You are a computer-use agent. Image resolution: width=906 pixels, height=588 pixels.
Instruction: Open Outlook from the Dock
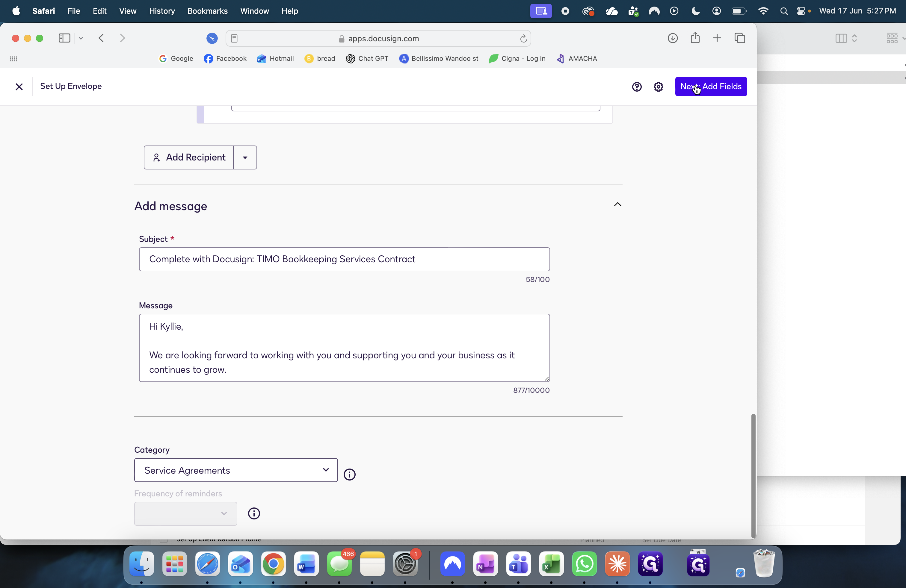(x=241, y=564)
